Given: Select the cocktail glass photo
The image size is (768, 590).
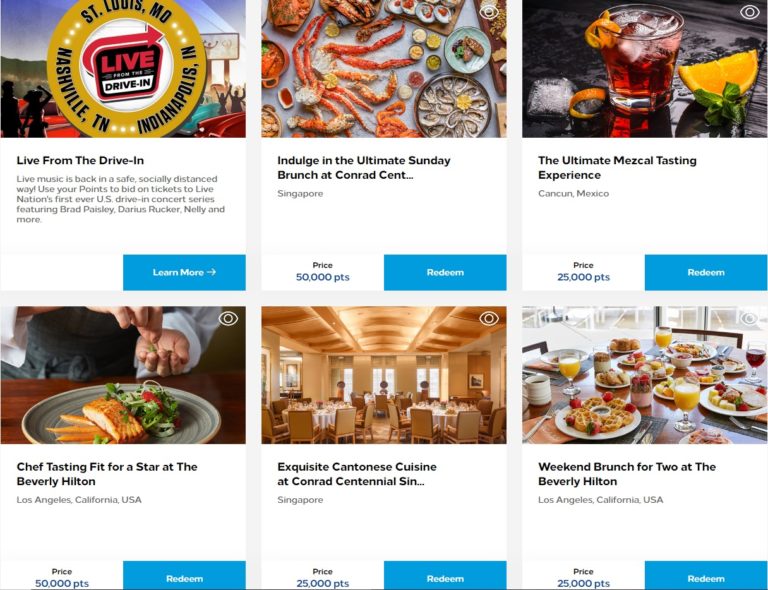Looking at the screenshot, I should pos(645,69).
